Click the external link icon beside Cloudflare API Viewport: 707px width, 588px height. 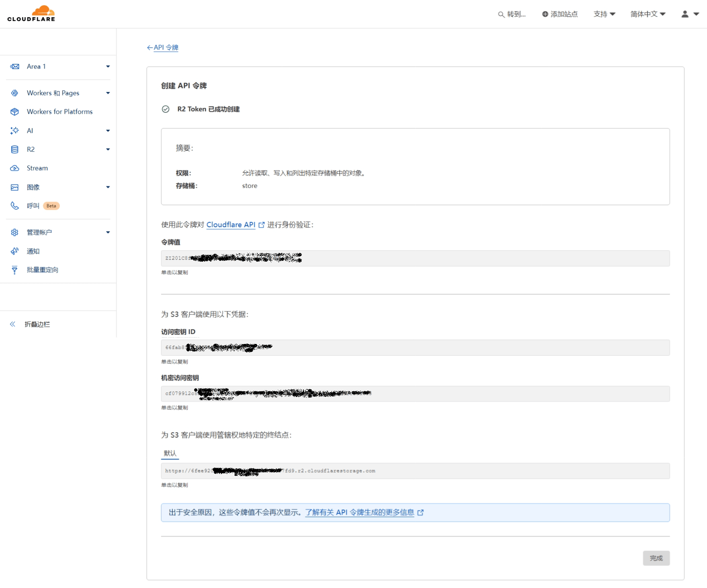[x=261, y=225]
